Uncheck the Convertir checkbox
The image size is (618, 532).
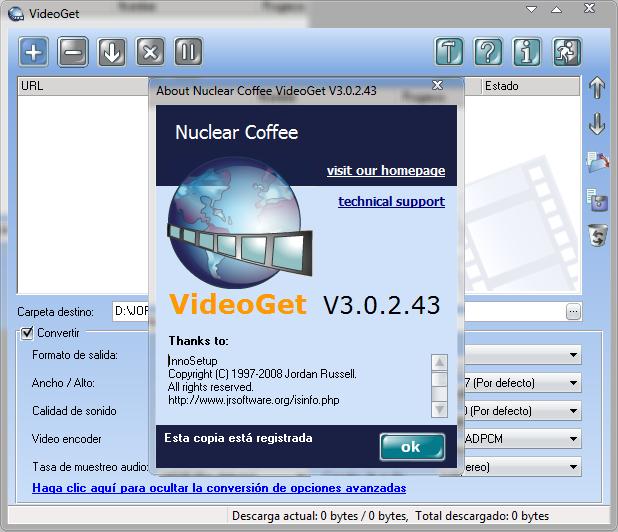pyautogui.click(x=27, y=333)
